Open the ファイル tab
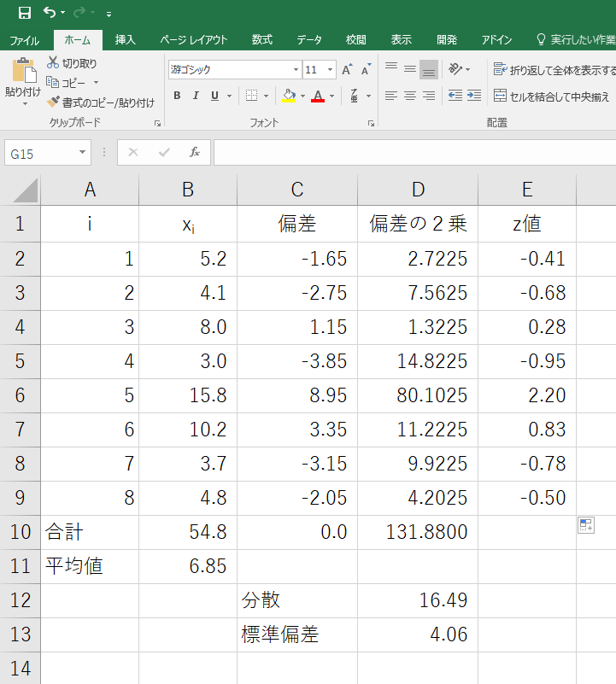The width and height of the screenshot is (616, 684). (25, 40)
